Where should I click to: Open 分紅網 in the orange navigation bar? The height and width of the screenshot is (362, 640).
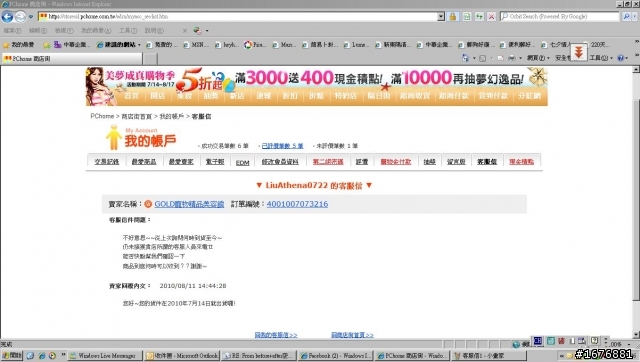(529, 96)
